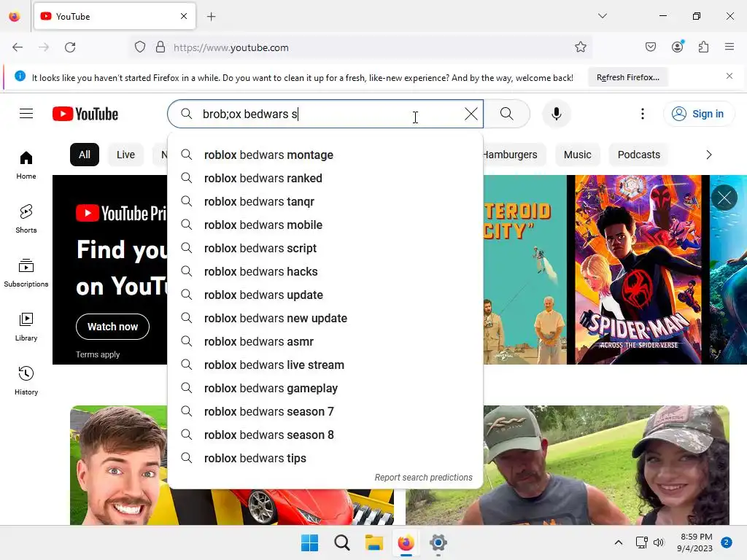Viewport: 747px width, 560px height.
Task: Click Report search predictions link
Action: [x=424, y=477]
